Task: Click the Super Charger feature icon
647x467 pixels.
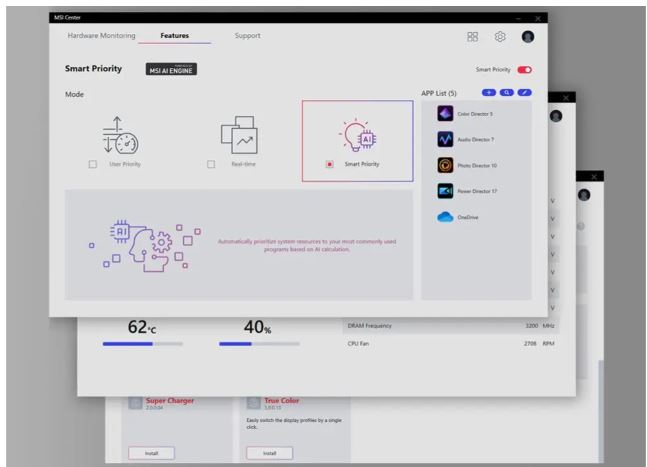Action: 135,403
